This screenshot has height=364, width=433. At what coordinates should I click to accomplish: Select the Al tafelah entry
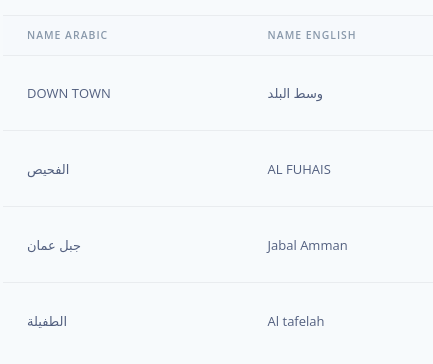click(x=296, y=322)
